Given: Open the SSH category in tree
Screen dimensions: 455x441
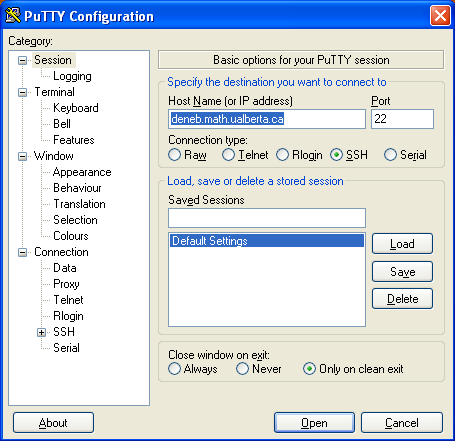Looking at the screenshot, I should [64, 332].
